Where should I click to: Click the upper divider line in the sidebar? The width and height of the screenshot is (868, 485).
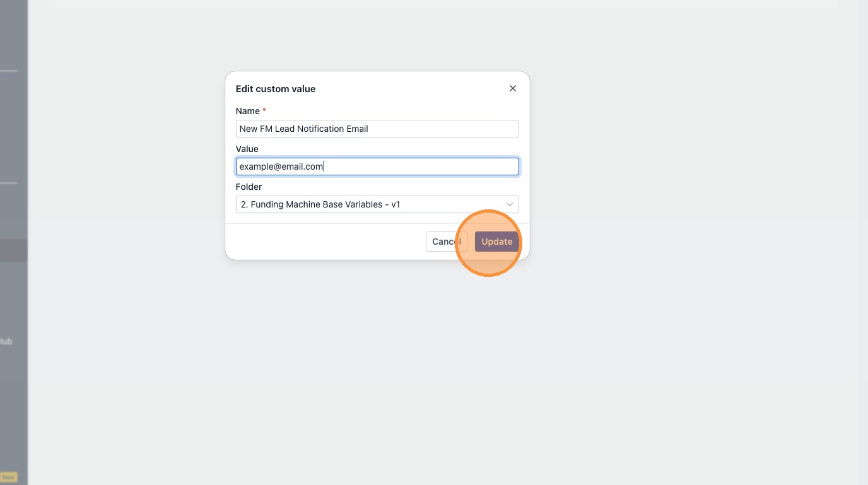pyautogui.click(x=9, y=71)
